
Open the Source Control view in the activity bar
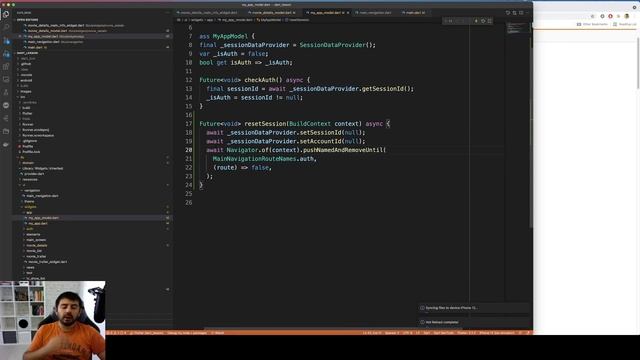point(6,40)
